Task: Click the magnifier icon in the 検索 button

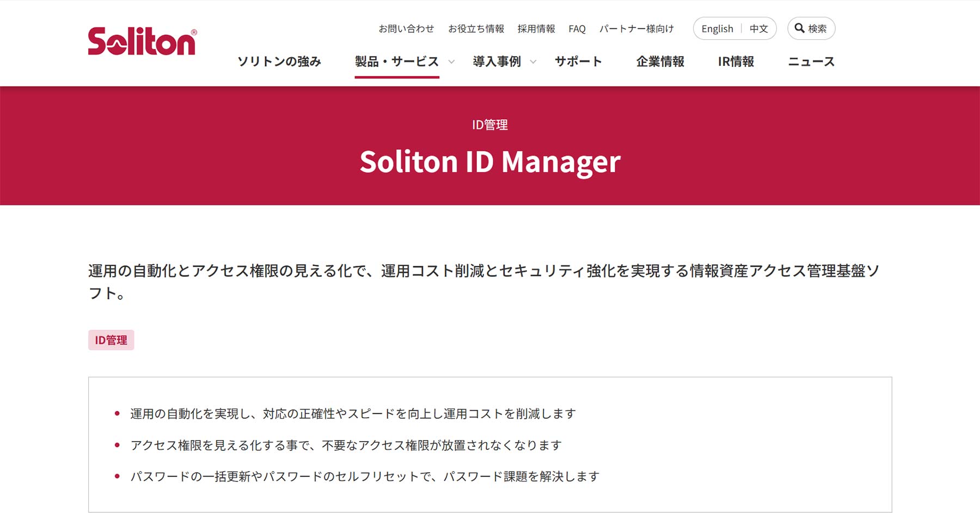Action: [x=799, y=28]
